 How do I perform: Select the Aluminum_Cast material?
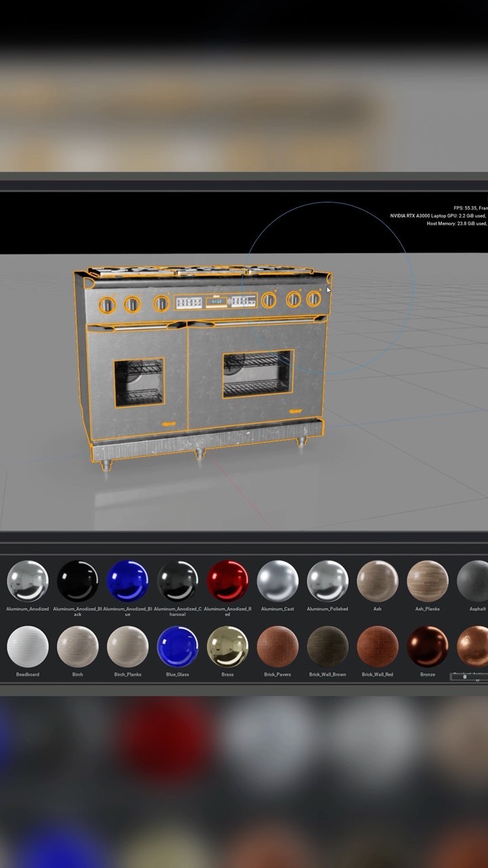277,581
